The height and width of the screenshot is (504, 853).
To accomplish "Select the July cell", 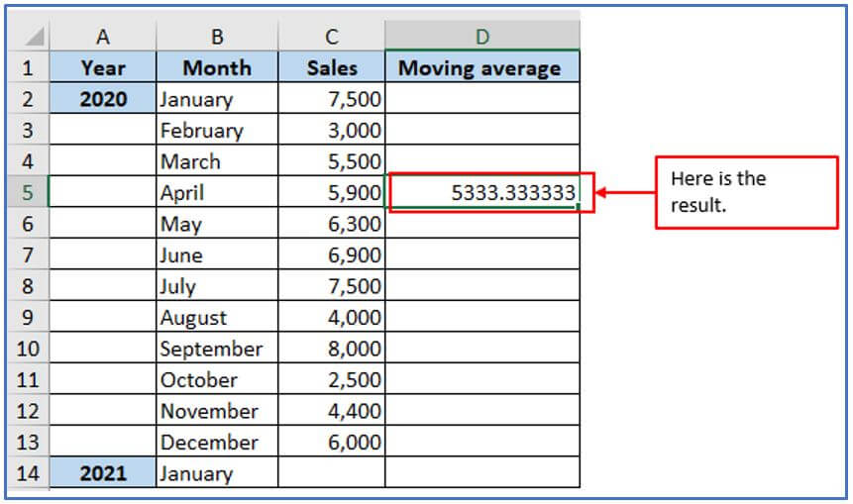I will (217, 285).
